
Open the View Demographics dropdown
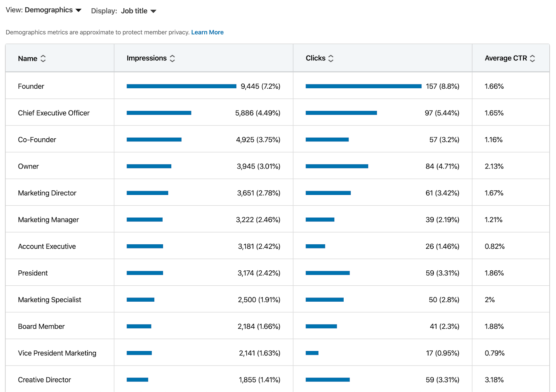click(x=44, y=10)
